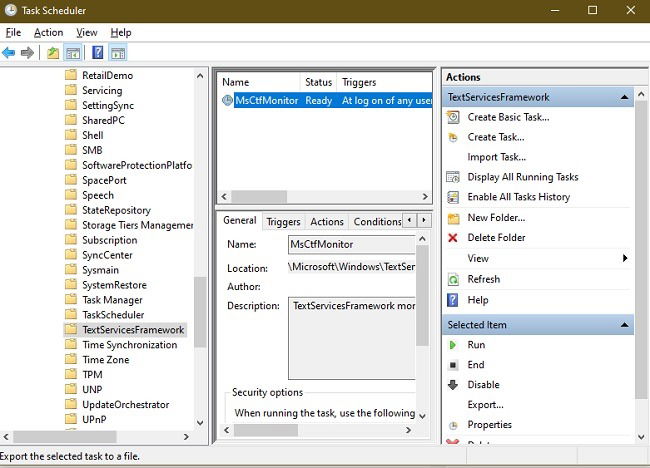The image size is (650, 468).
Task: Click the Create Task icon
Action: 453,137
